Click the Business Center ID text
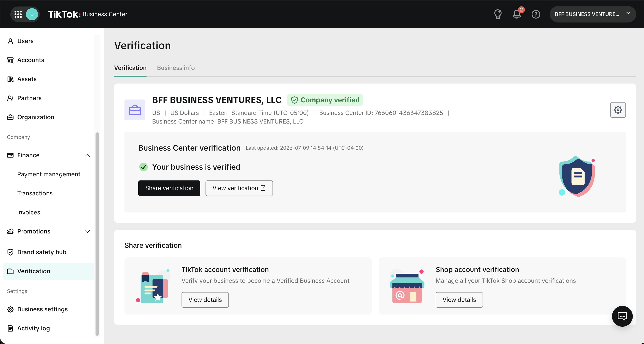Image resolution: width=644 pixels, height=344 pixels. click(381, 113)
